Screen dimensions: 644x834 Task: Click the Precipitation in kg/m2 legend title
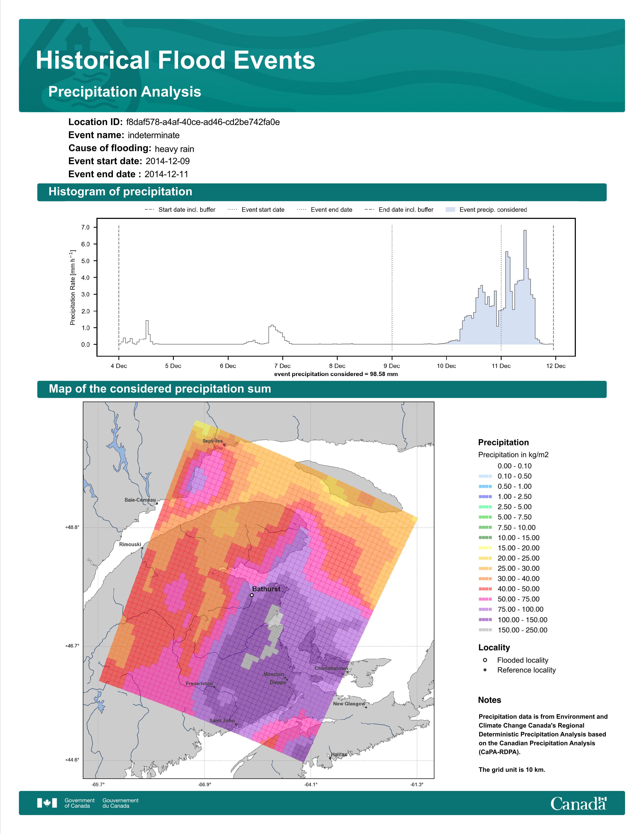pyautogui.click(x=513, y=455)
